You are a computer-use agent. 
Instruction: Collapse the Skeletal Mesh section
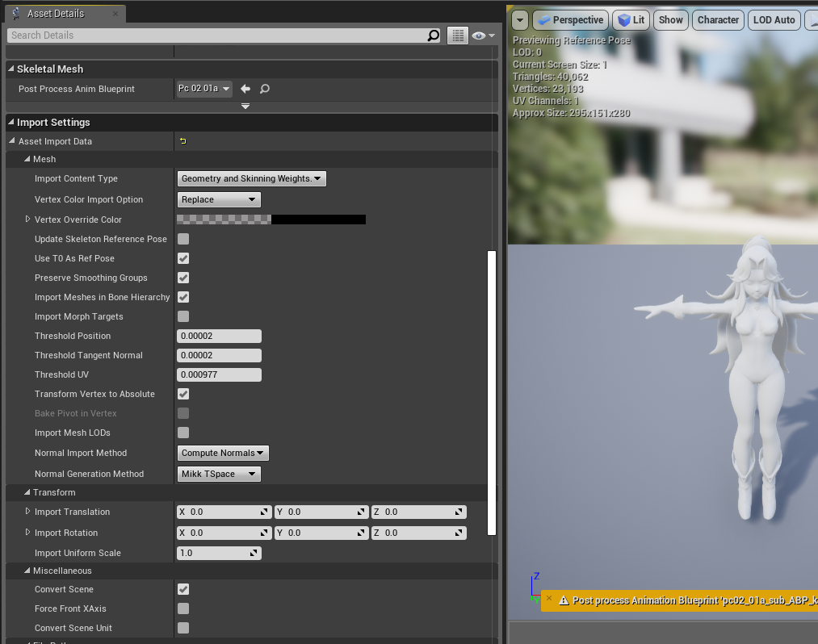click(x=11, y=69)
